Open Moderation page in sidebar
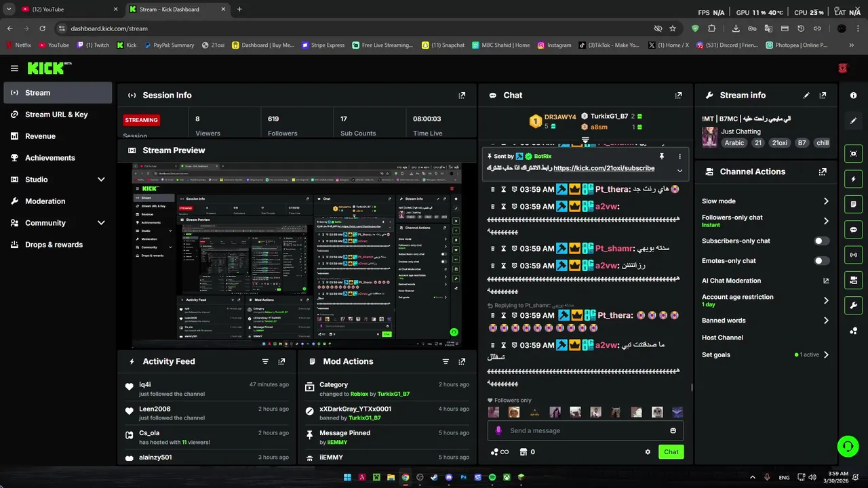 (x=58, y=201)
